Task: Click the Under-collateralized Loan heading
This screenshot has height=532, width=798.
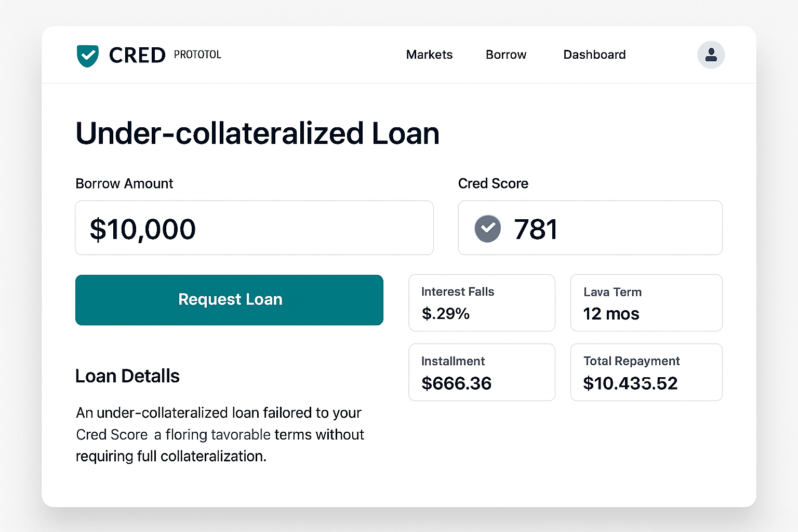Action: 257,134
